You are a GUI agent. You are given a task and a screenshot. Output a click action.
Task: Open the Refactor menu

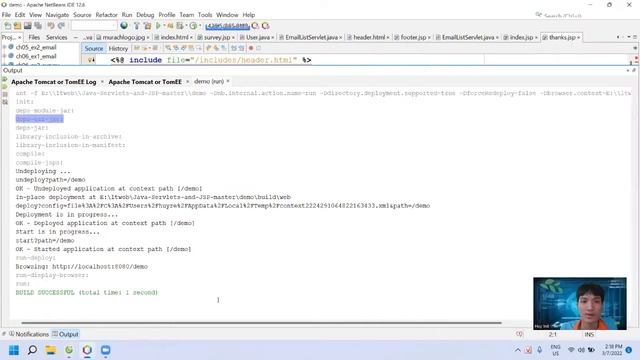tap(107, 15)
